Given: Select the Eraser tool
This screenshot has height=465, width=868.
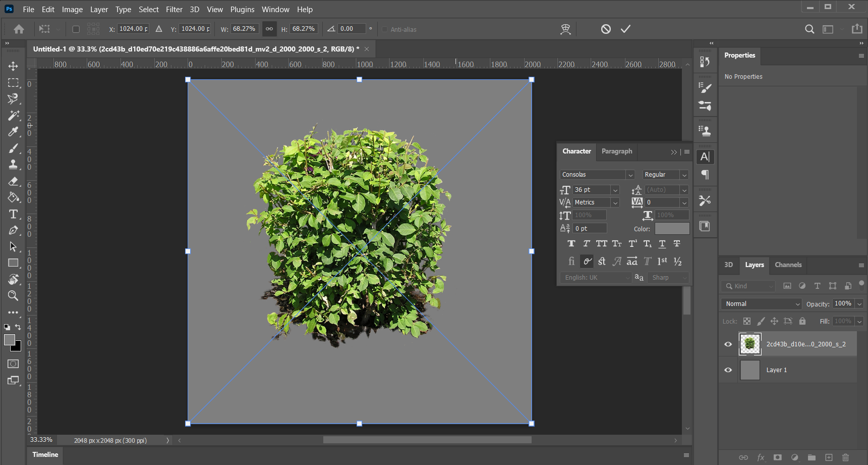Looking at the screenshot, I should tap(13, 181).
